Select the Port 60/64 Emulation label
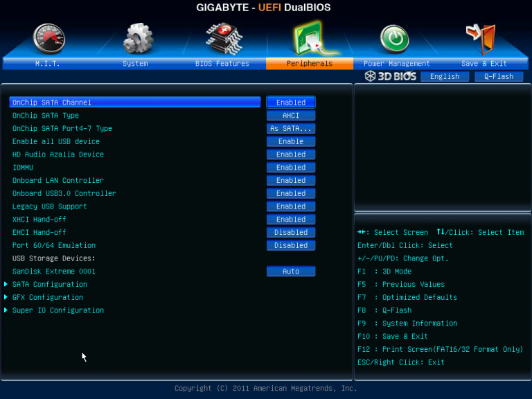Image resolution: width=532 pixels, height=399 pixels. pyautogui.click(x=54, y=245)
